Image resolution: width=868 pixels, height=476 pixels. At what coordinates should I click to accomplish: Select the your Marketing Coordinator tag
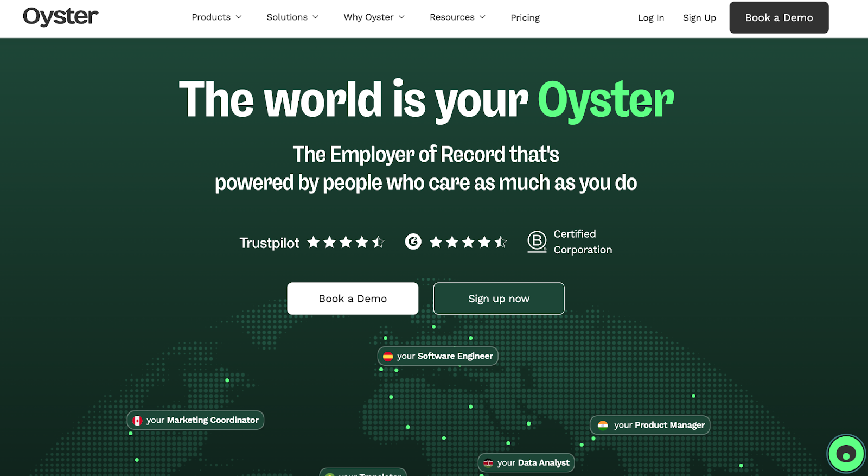click(x=195, y=420)
